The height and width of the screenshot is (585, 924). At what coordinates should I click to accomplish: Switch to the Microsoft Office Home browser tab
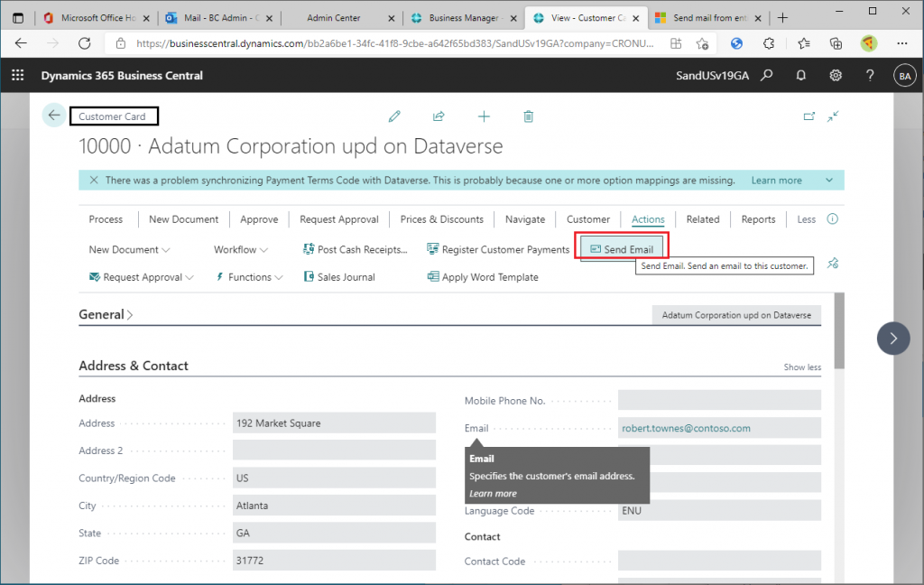pos(96,18)
